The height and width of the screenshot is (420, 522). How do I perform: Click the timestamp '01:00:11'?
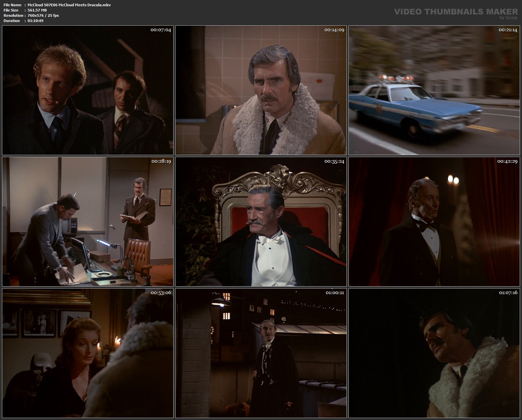tap(335, 292)
